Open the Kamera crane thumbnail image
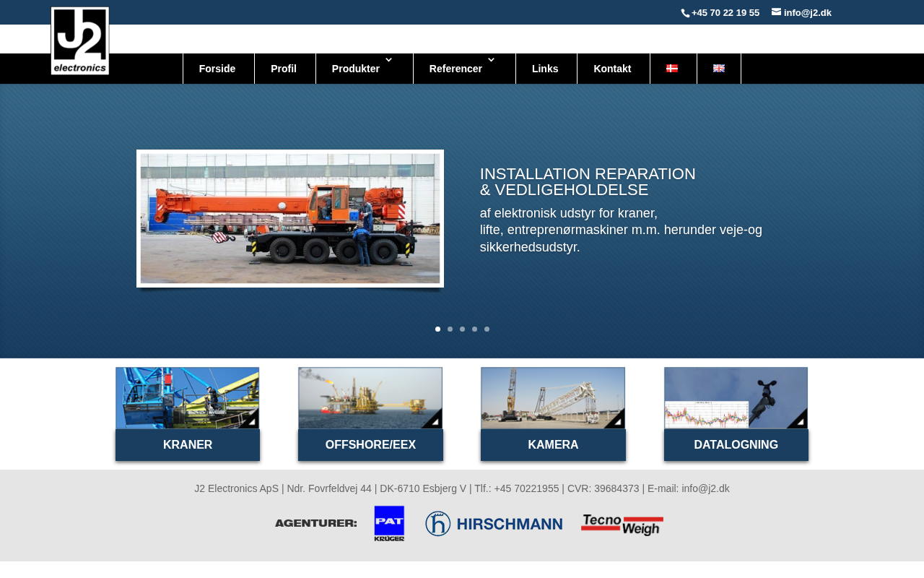924x578 pixels. click(553, 398)
